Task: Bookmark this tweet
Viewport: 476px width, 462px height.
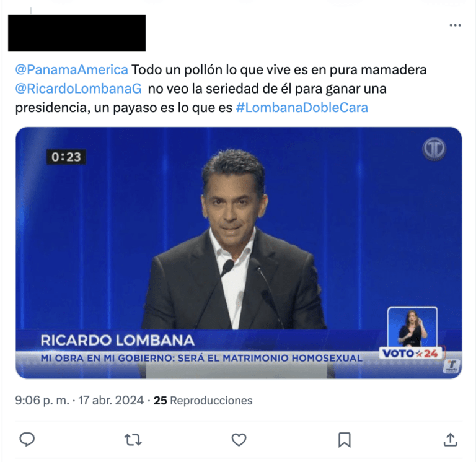Action: (345, 440)
